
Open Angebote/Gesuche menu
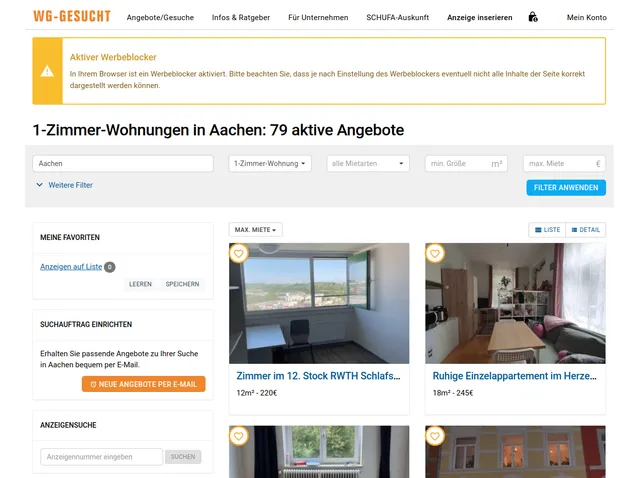tap(160, 18)
